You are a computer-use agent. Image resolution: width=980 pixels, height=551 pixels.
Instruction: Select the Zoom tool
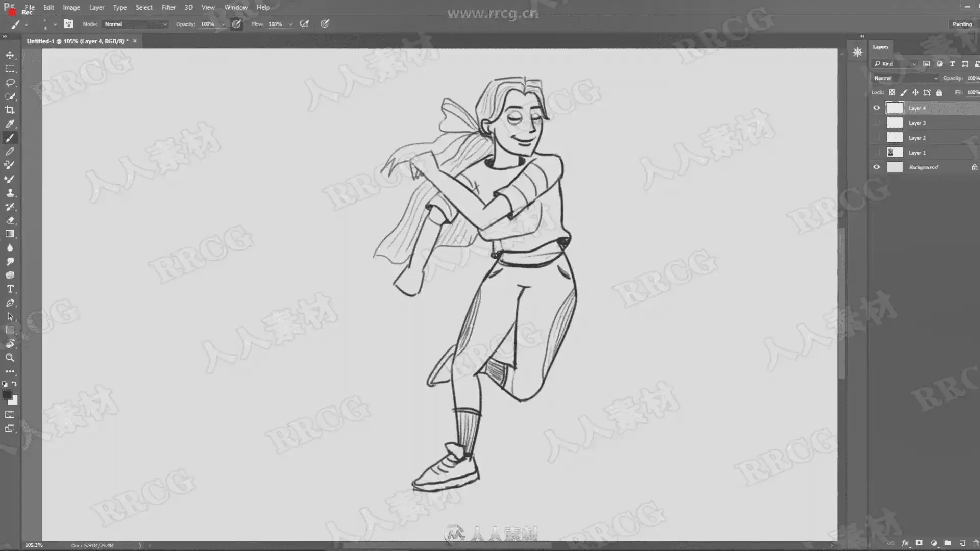pyautogui.click(x=10, y=358)
